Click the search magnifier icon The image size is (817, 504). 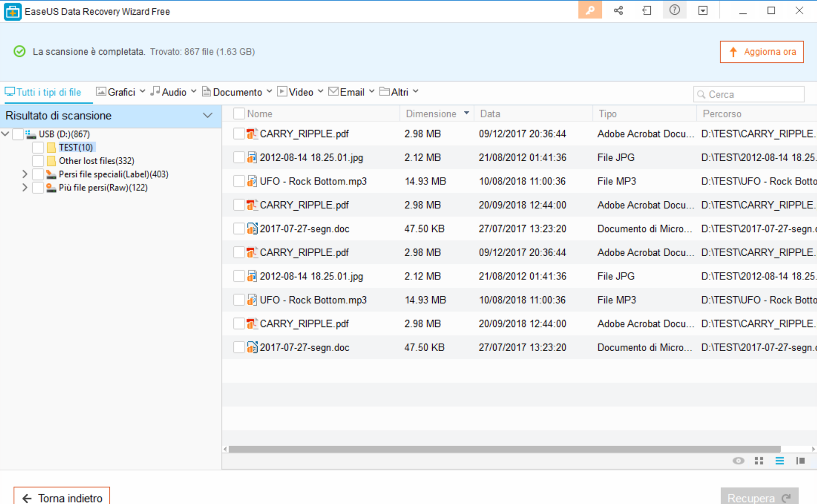pyautogui.click(x=701, y=94)
